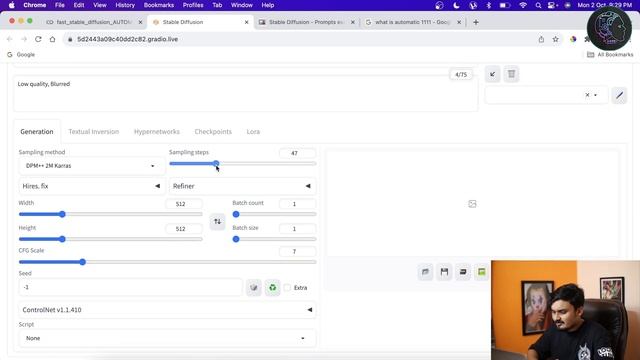This screenshot has height=360, width=640.
Task: Click the green recycle icon to reuse the seed
Action: pyautogui.click(x=272, y=287)
